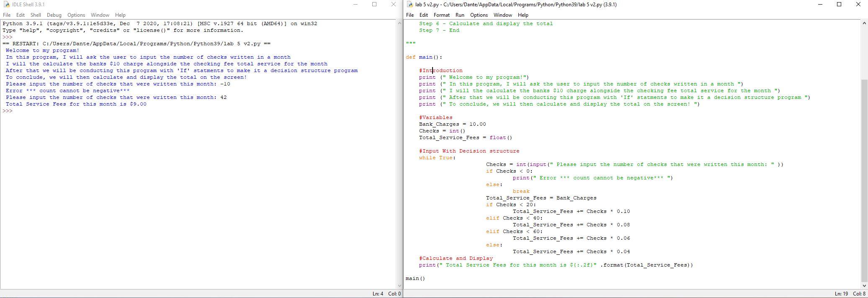Click the '== RESTART:' line in shell

click(x=137, y=44)
